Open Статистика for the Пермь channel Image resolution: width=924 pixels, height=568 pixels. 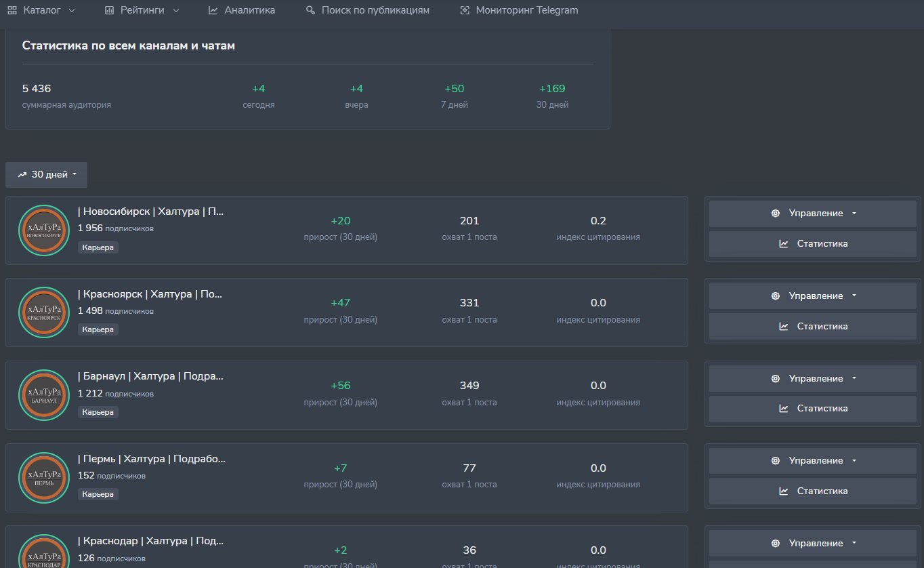(x=813, y=491)
